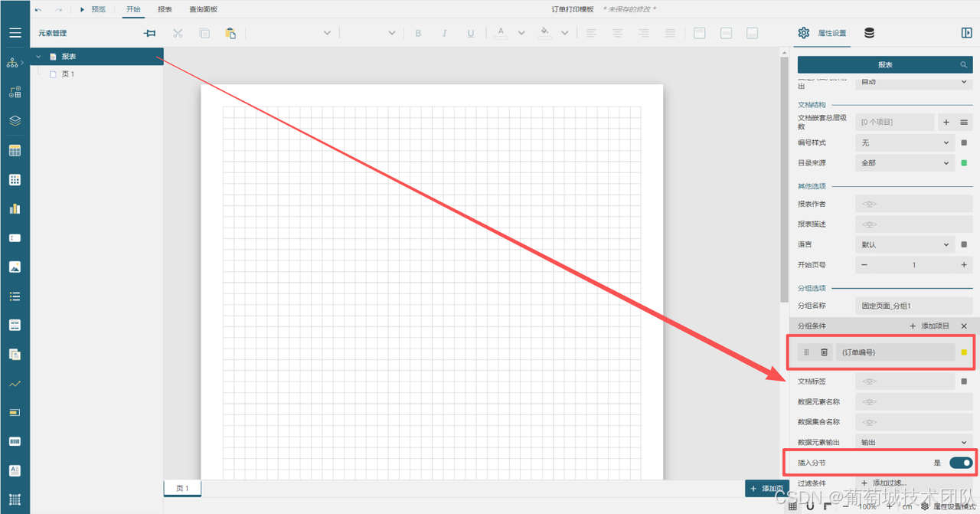
Task: Toggle the 插入分节 switch
Action: click(x=960, y=463)
